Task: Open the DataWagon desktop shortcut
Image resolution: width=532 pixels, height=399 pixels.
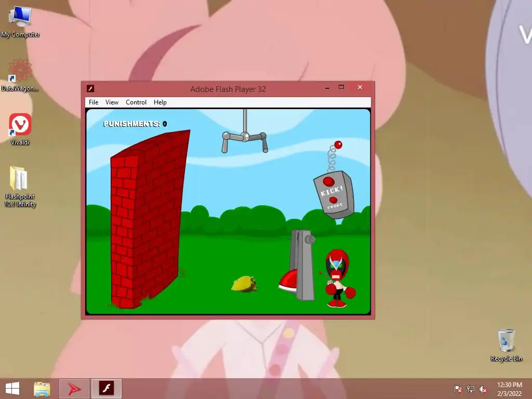Action: [20, 75]
